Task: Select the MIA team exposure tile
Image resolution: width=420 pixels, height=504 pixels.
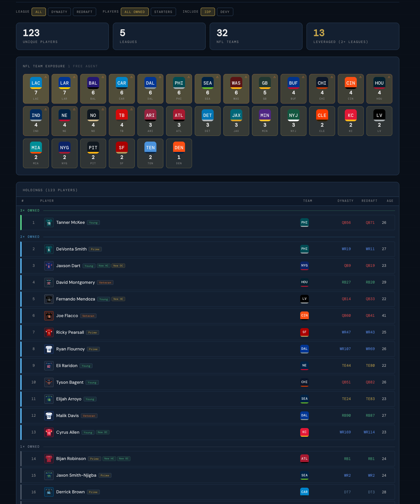Action: tap(36, 154)
